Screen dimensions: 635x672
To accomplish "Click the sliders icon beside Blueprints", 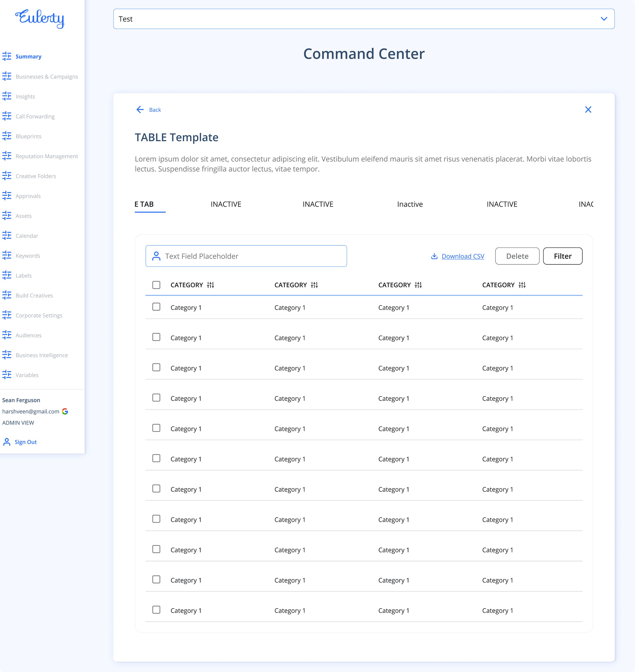I will (7, 136).
